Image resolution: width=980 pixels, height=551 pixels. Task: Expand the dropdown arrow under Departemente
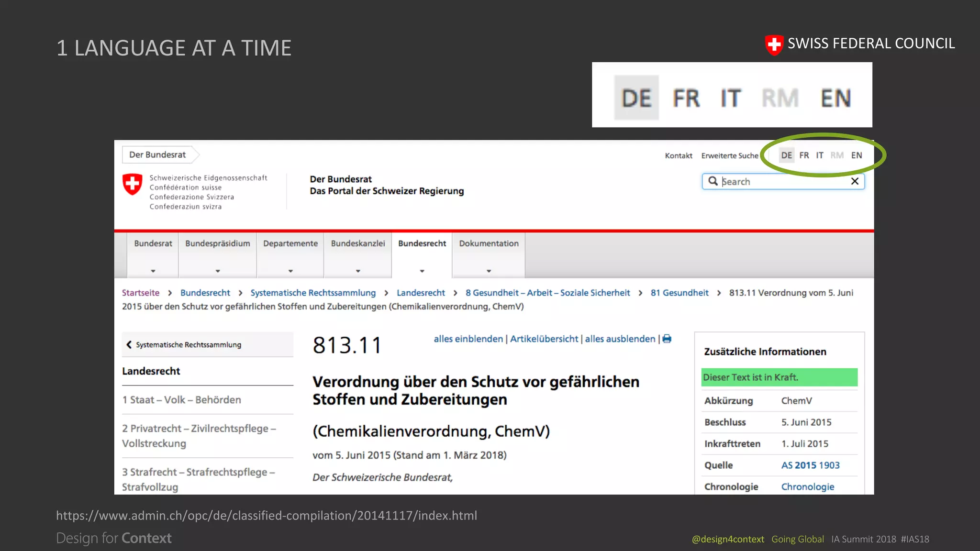tap(290, 271)
